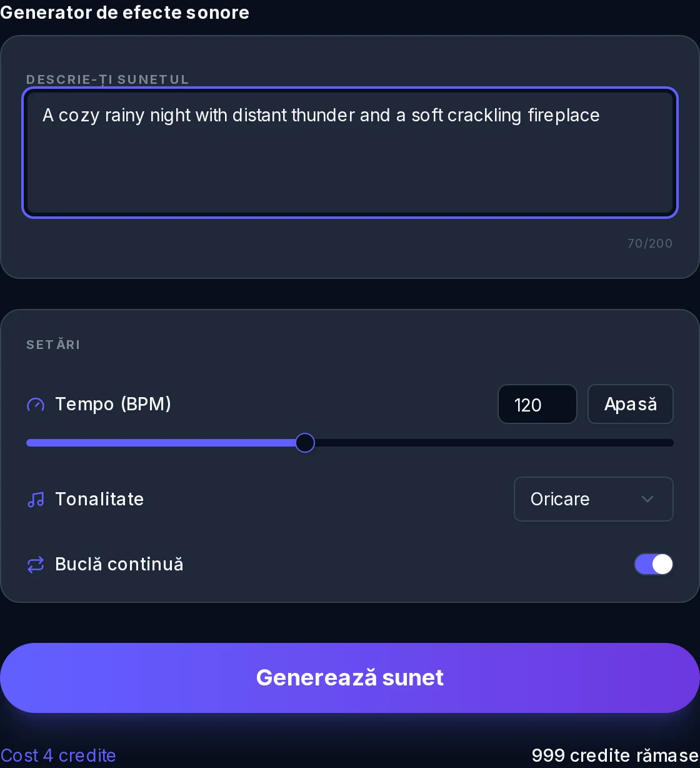Image resolution: width=700 pixels, height=768 pixels.
Task: Click the unfilled part of the tempo slider track
Action: coord(494,443)
